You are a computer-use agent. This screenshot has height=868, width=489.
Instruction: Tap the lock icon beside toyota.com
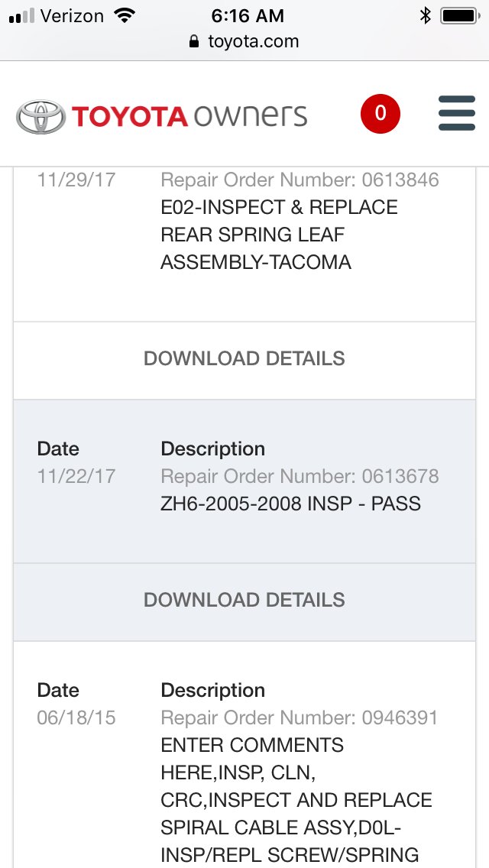coord(194,41)
